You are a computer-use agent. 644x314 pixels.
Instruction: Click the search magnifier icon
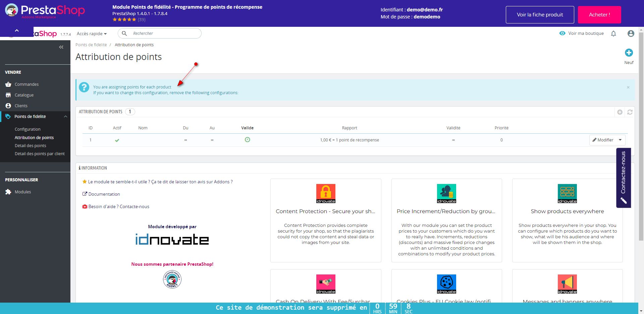(x=124, y=34)
